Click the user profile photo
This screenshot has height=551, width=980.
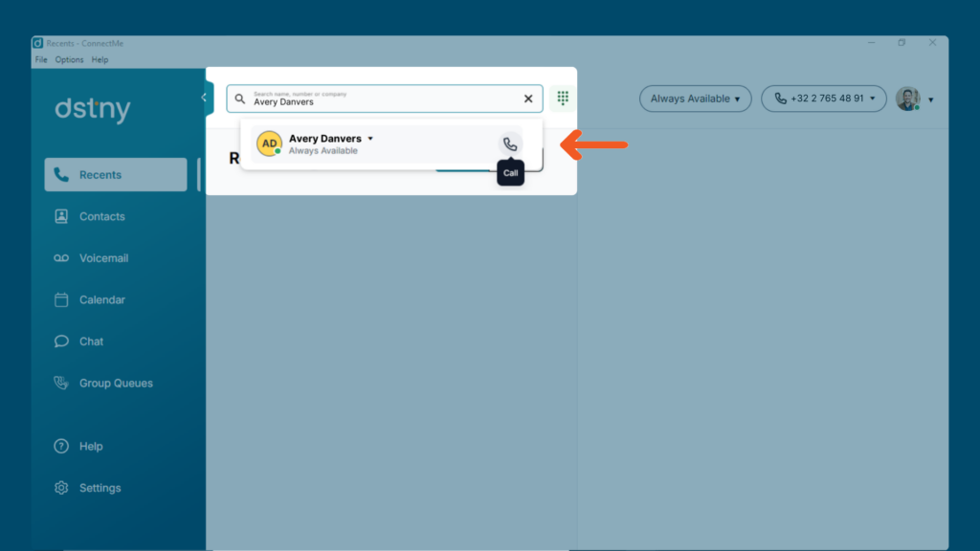907,99
